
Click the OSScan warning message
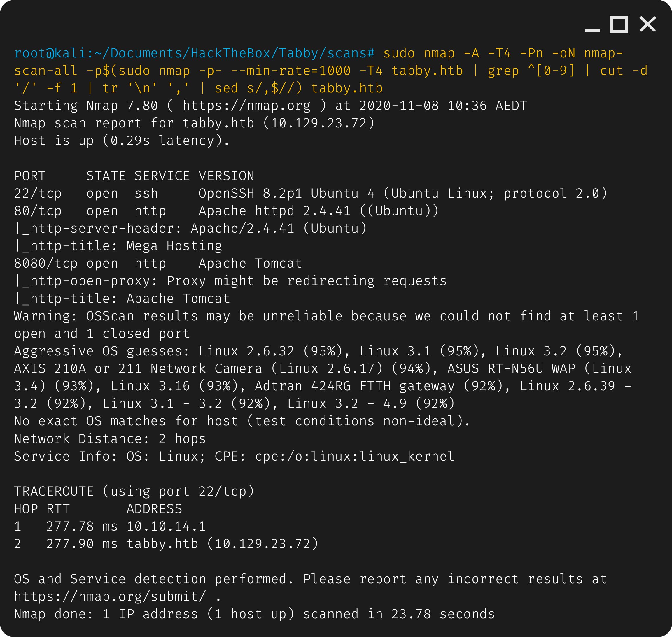click(238, 316)
